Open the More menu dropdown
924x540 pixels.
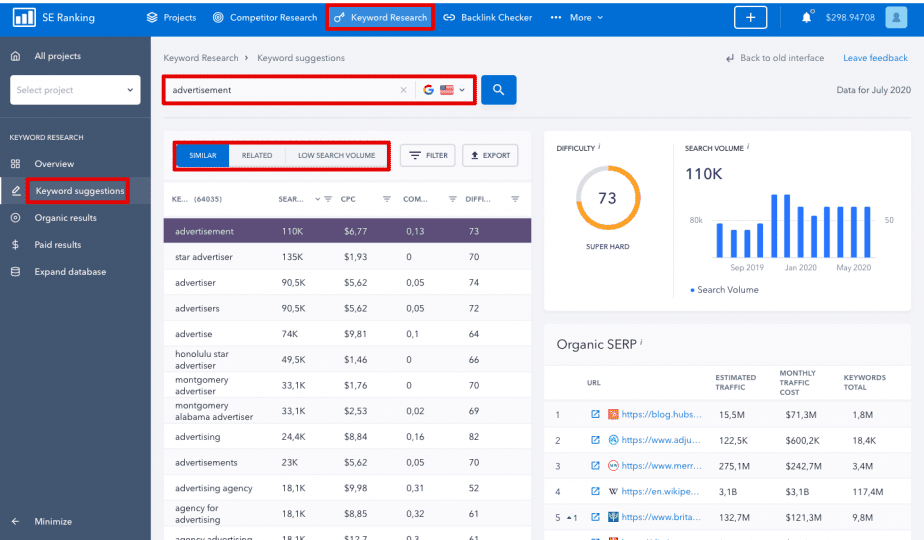click(x=578, y=18)
